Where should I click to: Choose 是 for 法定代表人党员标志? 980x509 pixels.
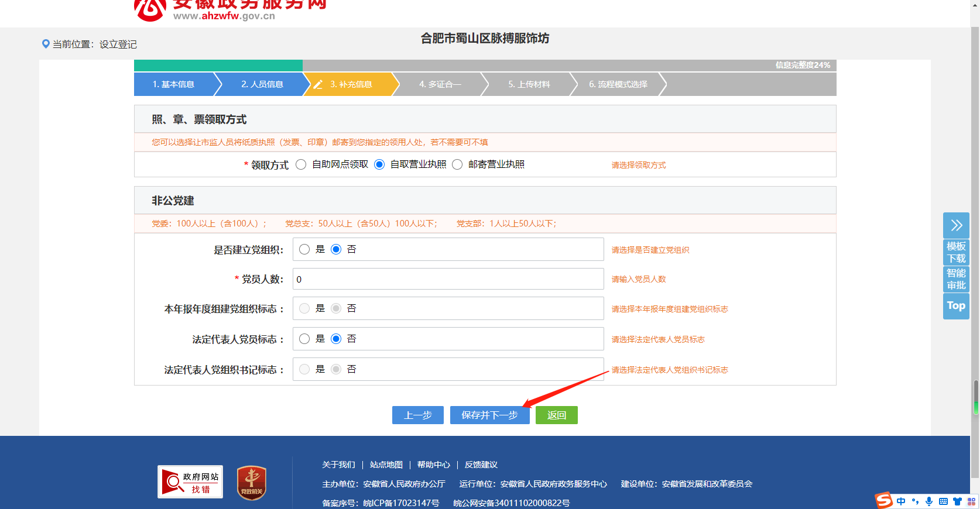click(x=304, y=339)
